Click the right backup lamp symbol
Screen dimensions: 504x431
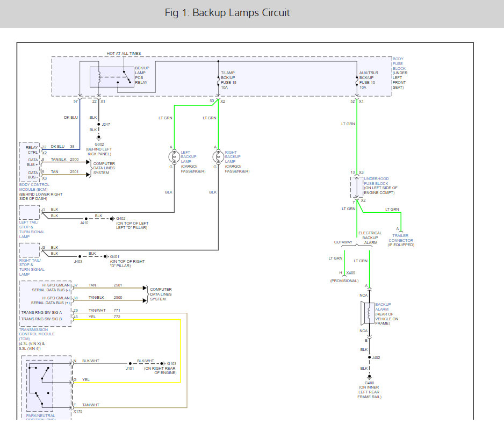tap(218, 157)
